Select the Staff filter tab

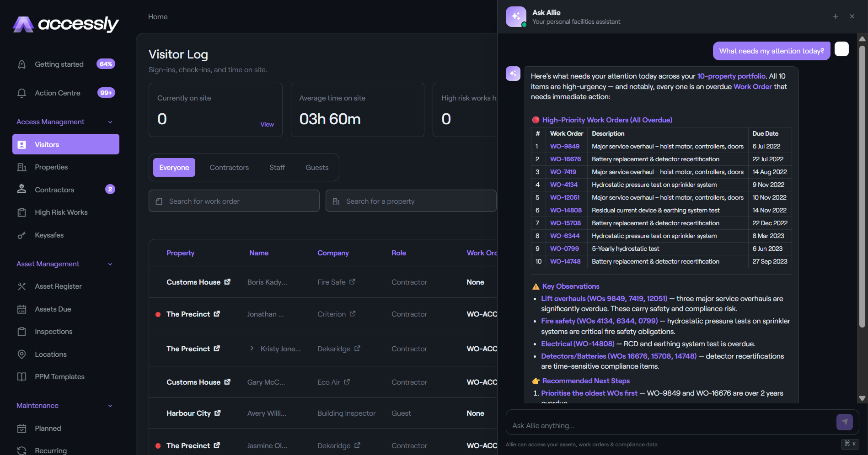(277, 168)
